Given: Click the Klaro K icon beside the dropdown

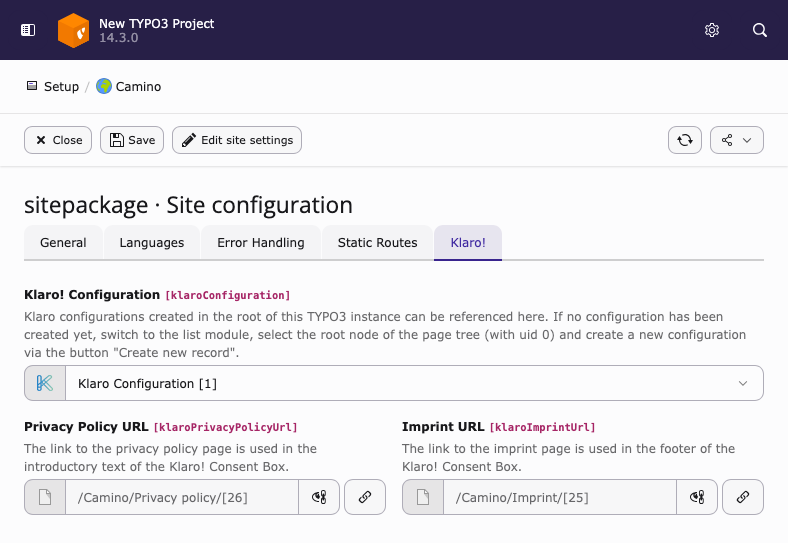Looking at the screenshot, I should (45, 383).
